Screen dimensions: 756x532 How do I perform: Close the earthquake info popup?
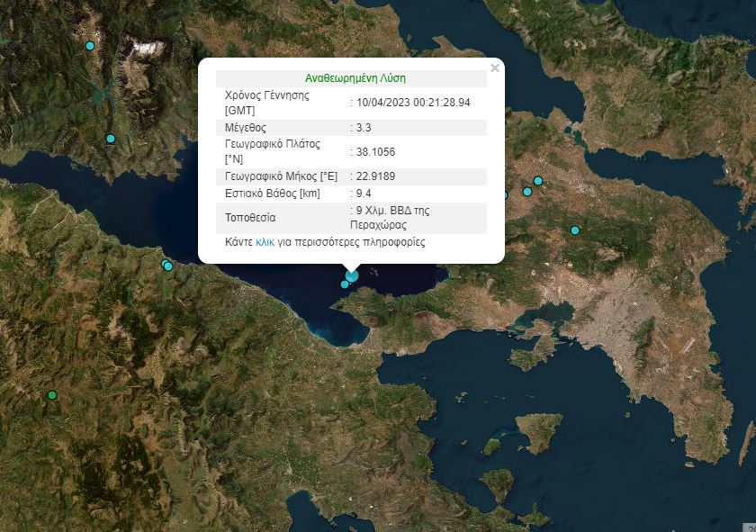click(494, 68)
